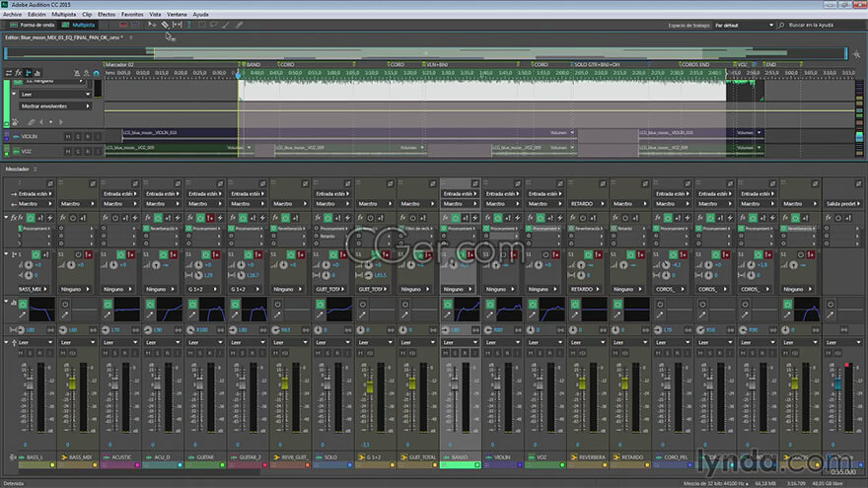The width and height of the screenshot is (868, 488).
Task: Click the search magnifier icon
Action: [x=781, y=25]
